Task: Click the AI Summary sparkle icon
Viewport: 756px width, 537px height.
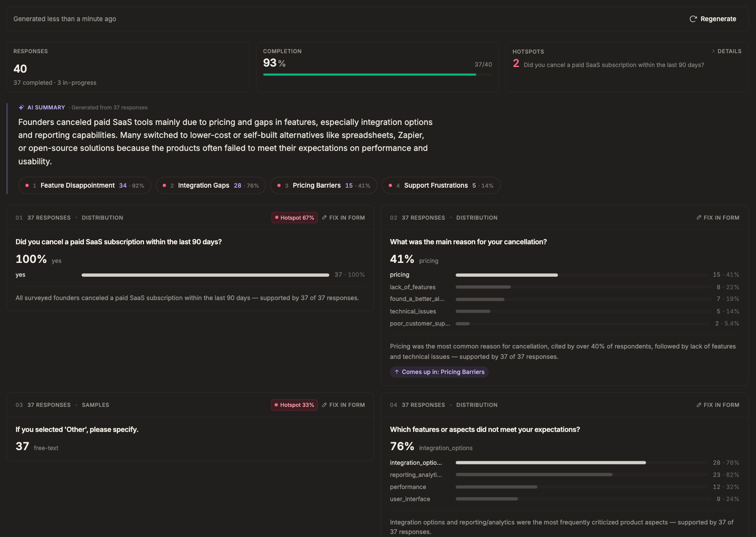Action: tap(21, 107)
